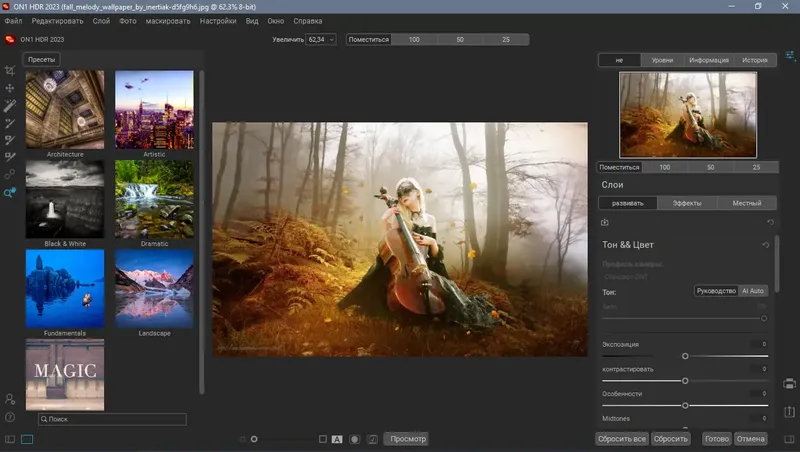Switch to the Эффекты tab
The image size is (800, 452).
tap(686, 203)
